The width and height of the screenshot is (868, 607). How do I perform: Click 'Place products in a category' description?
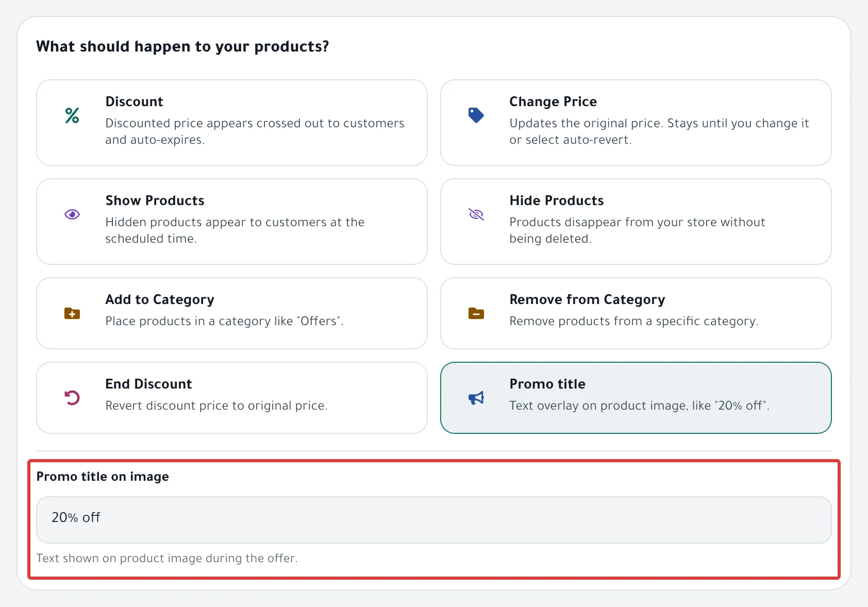[x=224, y=321]
